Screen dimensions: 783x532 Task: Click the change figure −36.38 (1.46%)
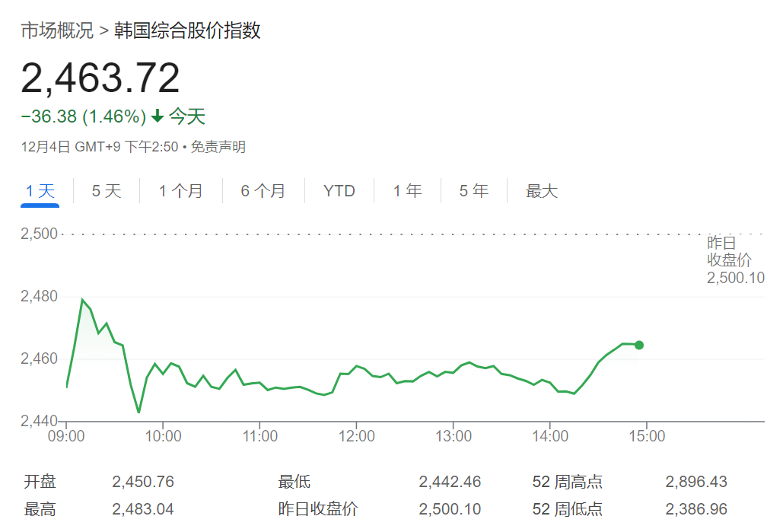(x=84, y=116)
